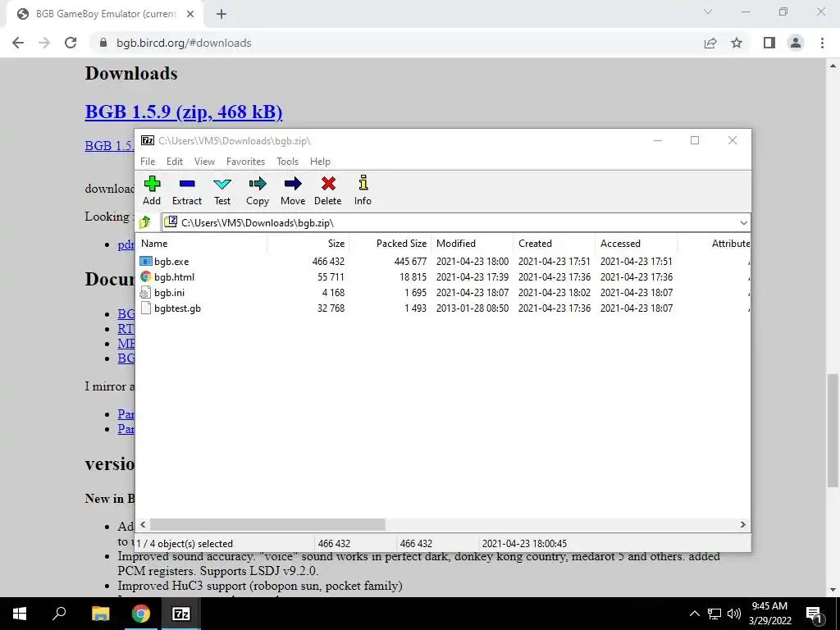This screenshot has height=630, width=840.
Task: Sort files by the Name column header
Action: tap(202, 243)
